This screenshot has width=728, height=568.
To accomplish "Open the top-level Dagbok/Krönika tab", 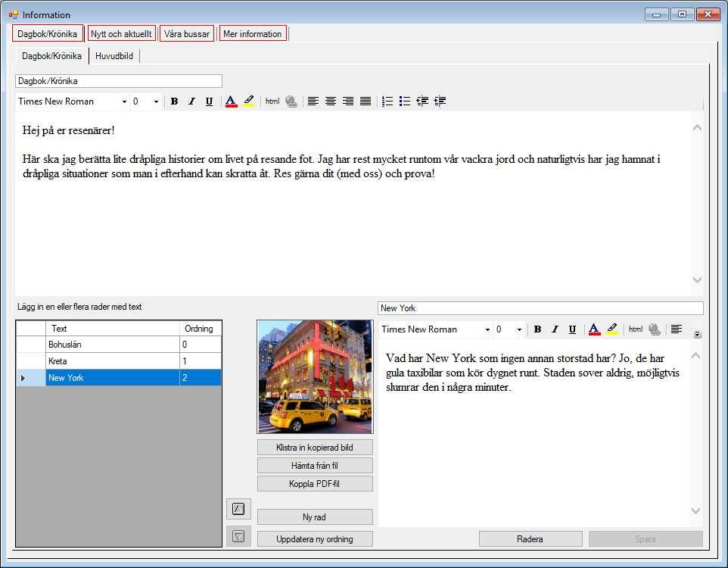I will [48, 33].
